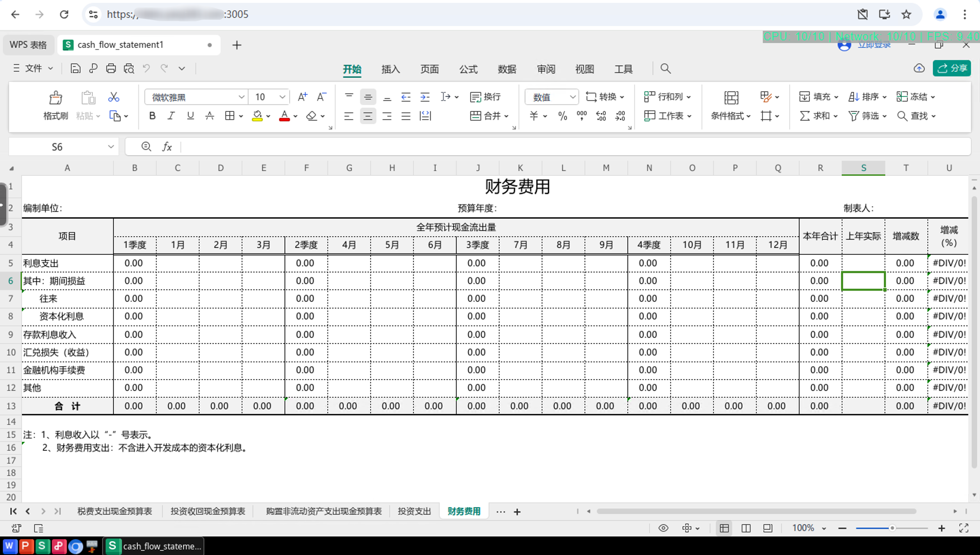Viewport: 980px width, 555px height.
Task: Click eye reading mode icon in status bar
Action: click(663, 528)
